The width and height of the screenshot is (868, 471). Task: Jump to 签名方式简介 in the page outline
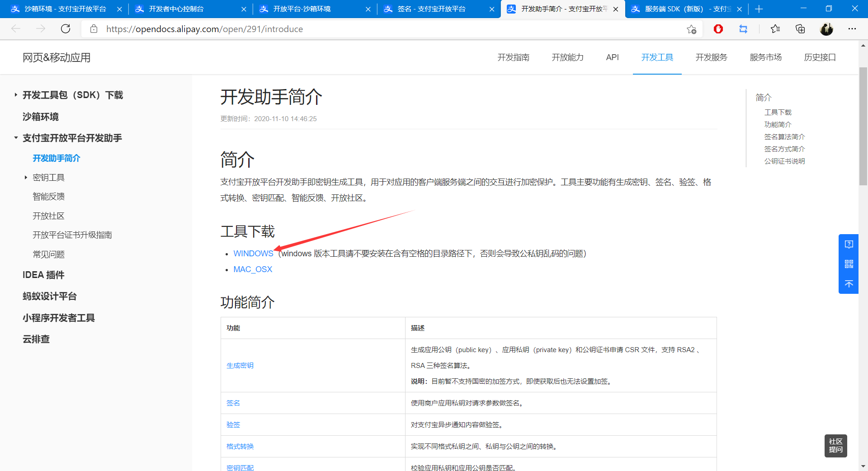(x=784, y=149)
